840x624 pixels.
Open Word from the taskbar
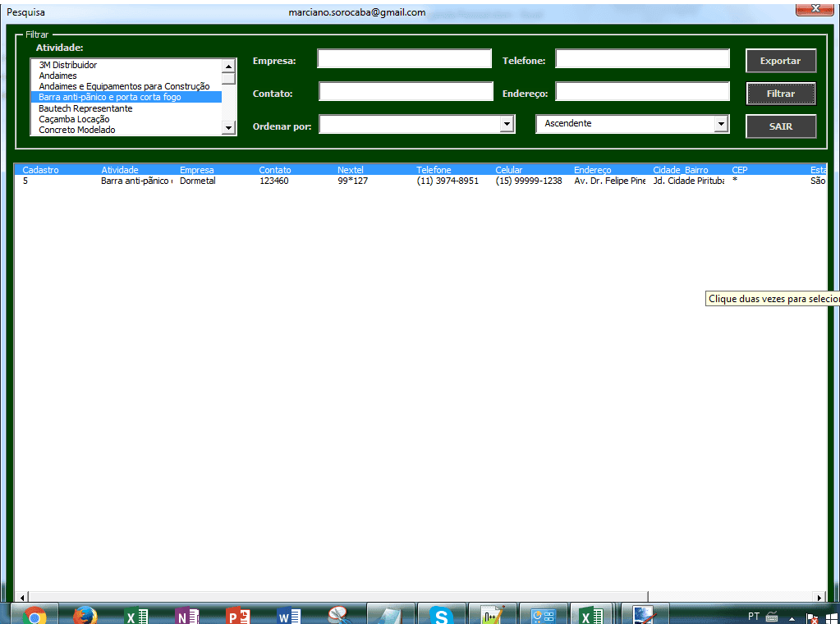coord(289,615)
